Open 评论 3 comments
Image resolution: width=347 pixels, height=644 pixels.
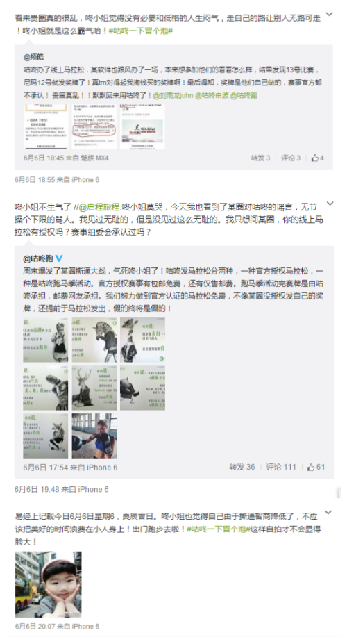point(291,158)
